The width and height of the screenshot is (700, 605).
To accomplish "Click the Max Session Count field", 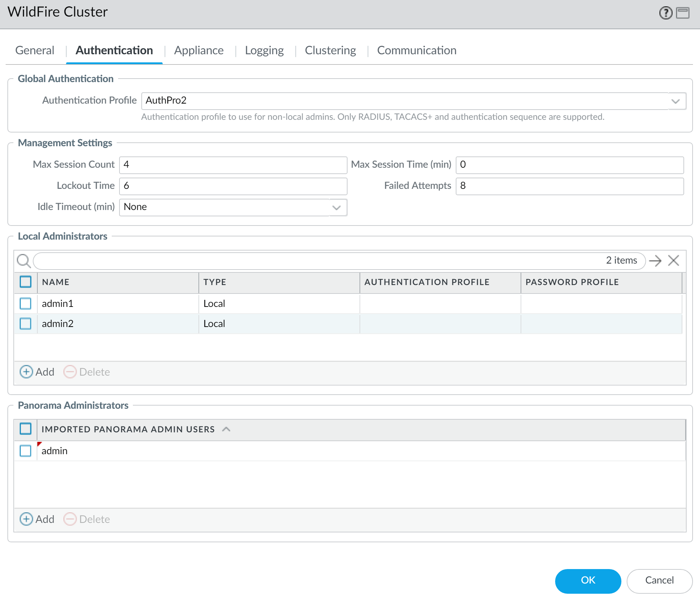I will pos(233,165).
